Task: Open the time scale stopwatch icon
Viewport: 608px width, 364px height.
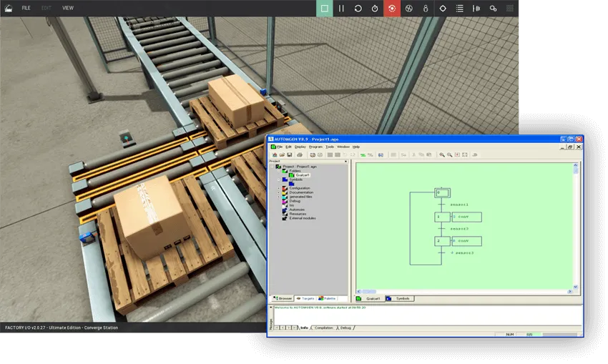Action: coord(375,8)
